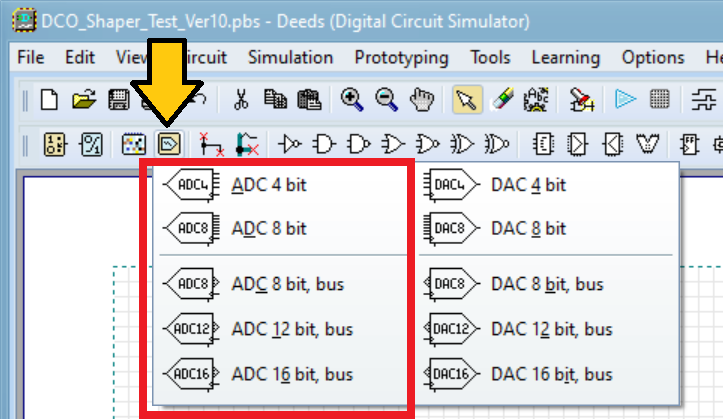The height and width of the screenshot is (420, 723).
Task: Place a NAND gate
Action: tap(359, 144)
